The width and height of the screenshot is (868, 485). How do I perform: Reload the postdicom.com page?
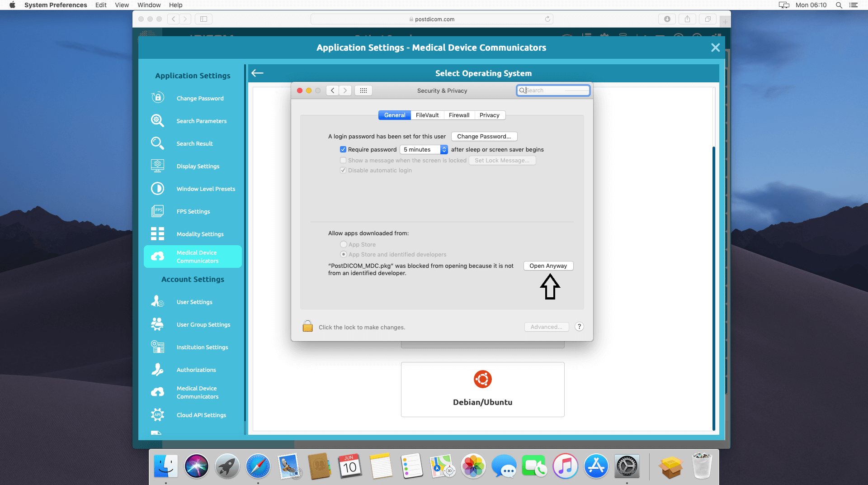point(547,19)
